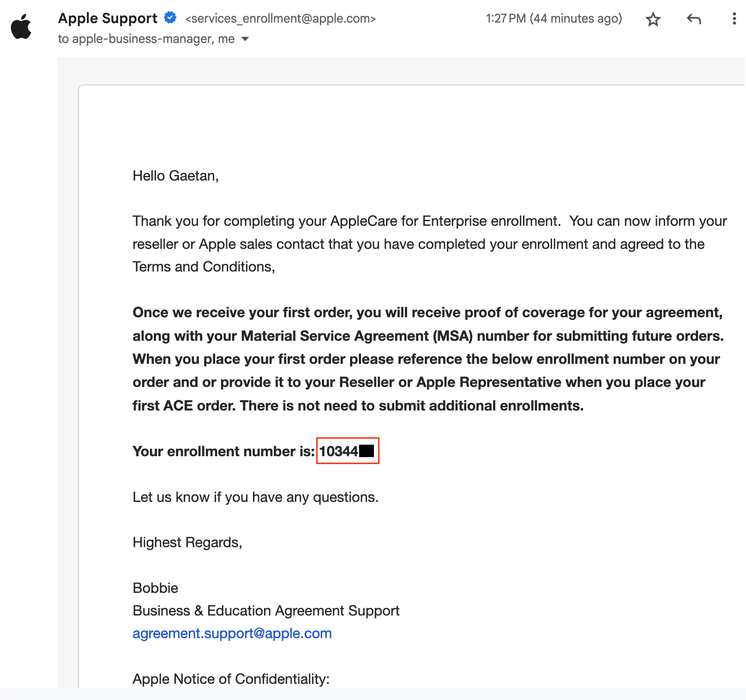Select the reply icon in the header

[693, 19]
